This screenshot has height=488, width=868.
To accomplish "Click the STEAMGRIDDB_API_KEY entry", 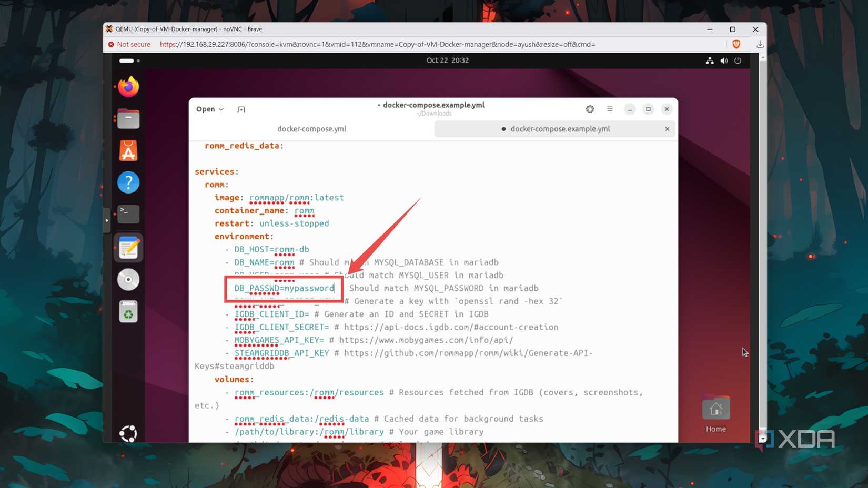I will [x=281, y=353].
